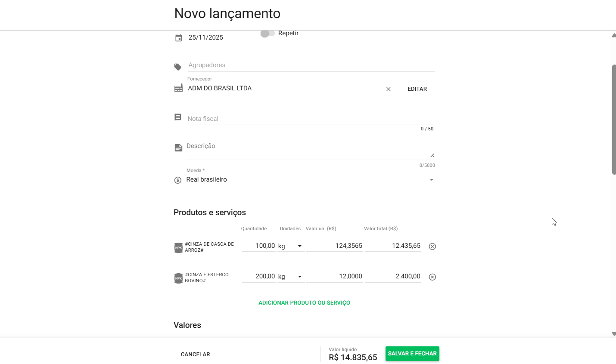Screen dimensions: 616x364
Task: Click the EDITAR supplier button
Action: 417,89
